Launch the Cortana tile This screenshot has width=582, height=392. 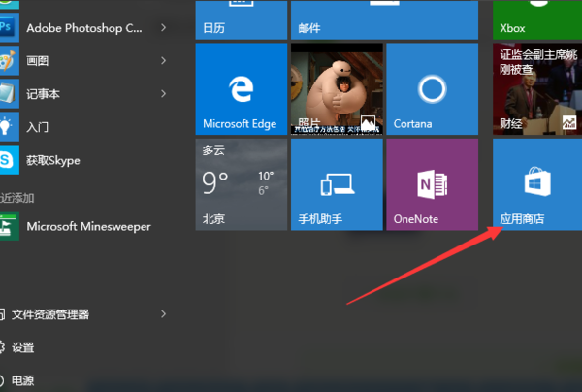coord(431,89)
